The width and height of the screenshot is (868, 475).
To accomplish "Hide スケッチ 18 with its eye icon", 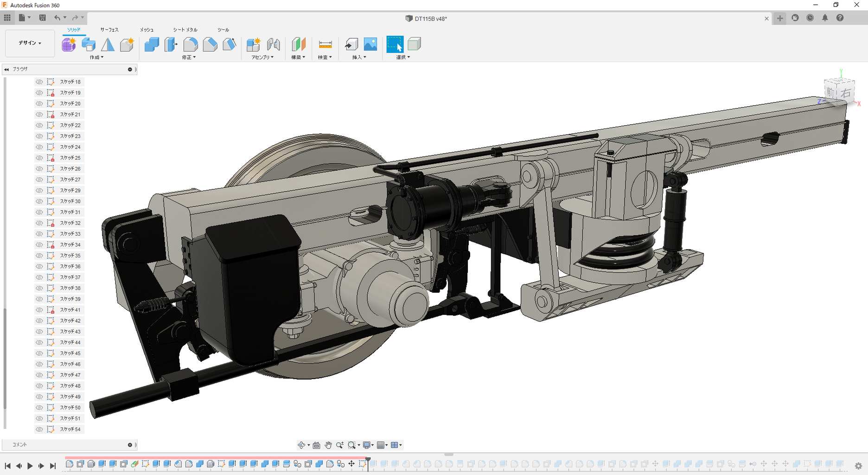I will pyautogui.click(x=39, y=82).
